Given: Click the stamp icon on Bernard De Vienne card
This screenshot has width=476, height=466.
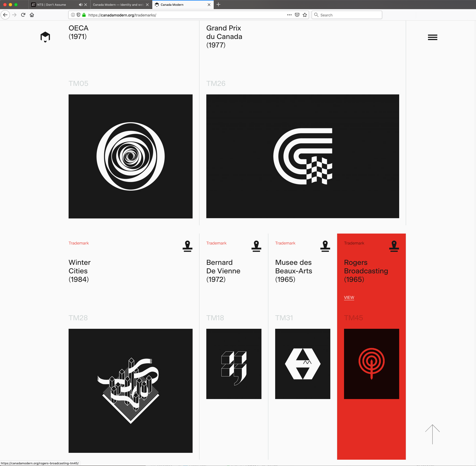Looking at the screenshot, I should point(256,246).
